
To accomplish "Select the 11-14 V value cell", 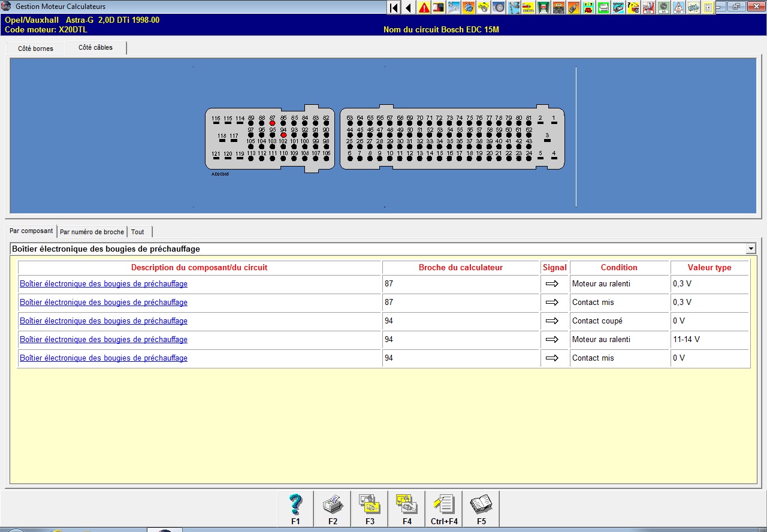I will coord(709,340).
